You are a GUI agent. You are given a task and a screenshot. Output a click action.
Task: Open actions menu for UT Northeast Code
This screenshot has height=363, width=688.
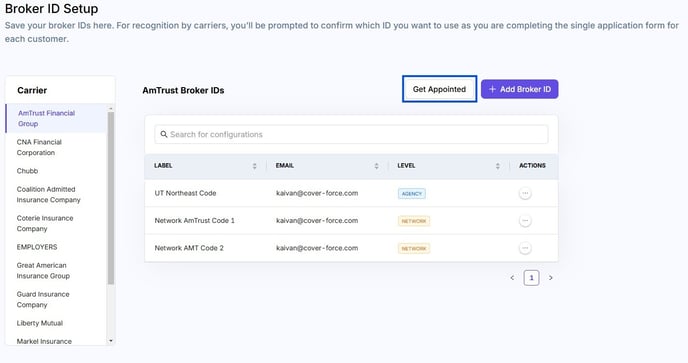coord(525,193)
